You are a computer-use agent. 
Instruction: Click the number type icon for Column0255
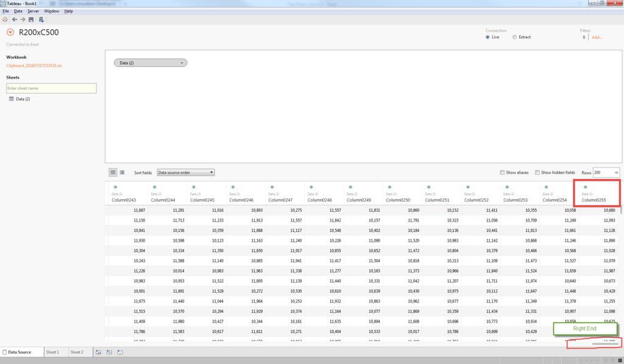[586, 187]
